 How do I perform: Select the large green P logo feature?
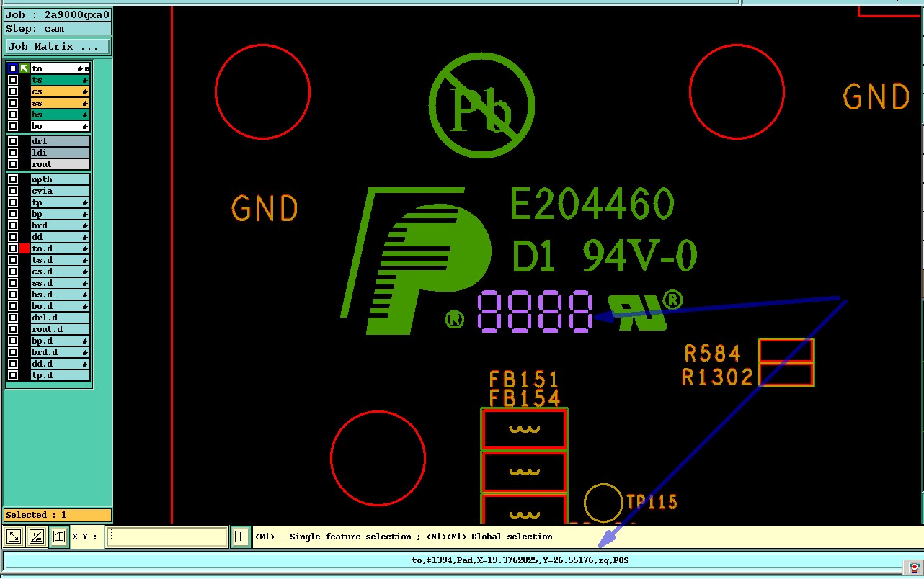pyautogui.click(x=416, y=261)
